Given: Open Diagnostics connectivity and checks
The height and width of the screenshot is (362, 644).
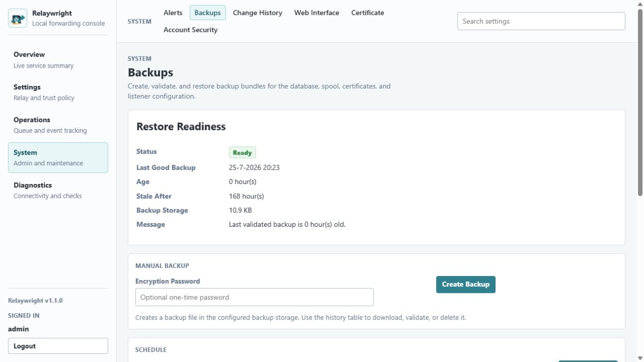Looking at the screenshot, I should (58, 190).
